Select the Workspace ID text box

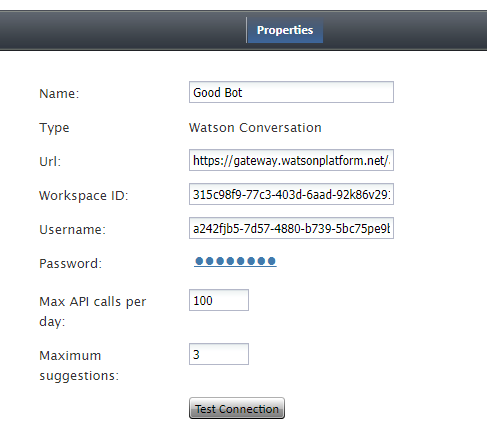(x=291, y=194)
